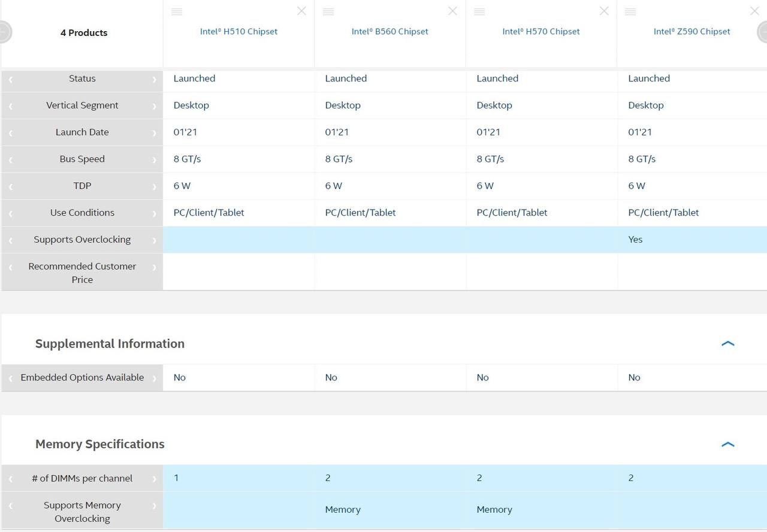
Task: Click left chevron on Launch Date row
Action: tap(11, 133)
